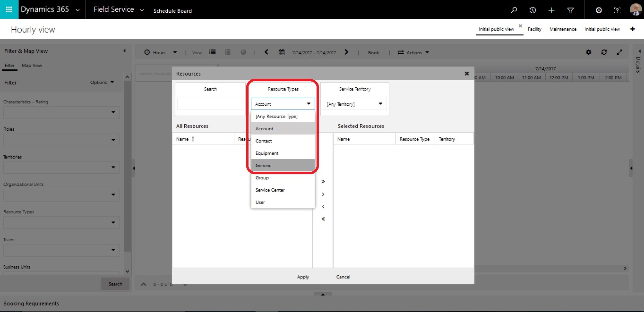Add a new schedule board tab
This screenshot has height=312, width=644.
point(633,29)
